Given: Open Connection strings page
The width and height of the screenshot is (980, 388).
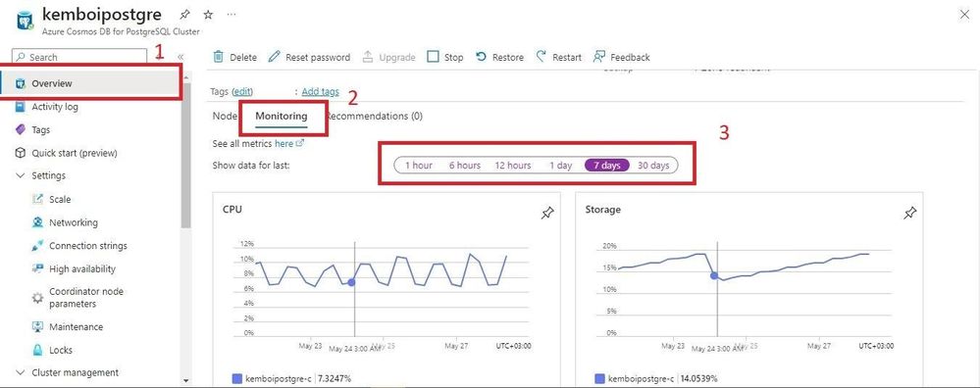Looking at the screenshot, I should (x=88, y=246).
